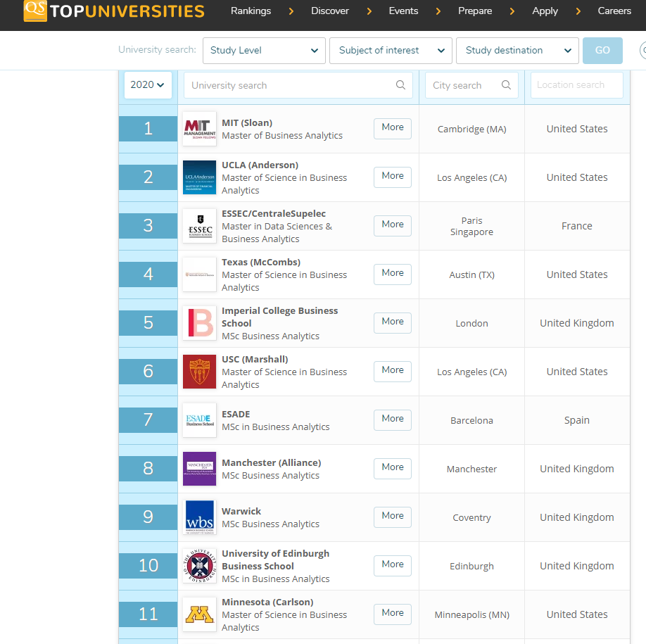This screenshot has height=644, width=646.
Task: Open the MIT Sloan logo thumbnail
Action: (x=199, y=129)
